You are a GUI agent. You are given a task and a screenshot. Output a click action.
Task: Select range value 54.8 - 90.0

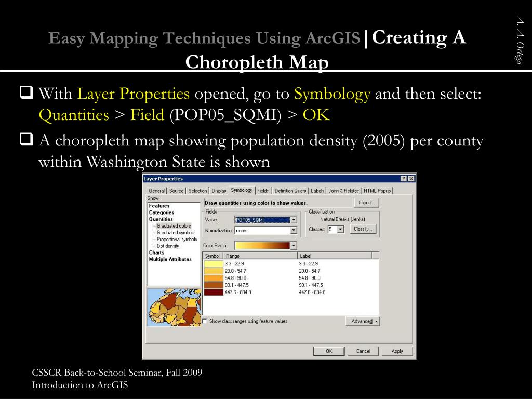click(x=235, y=278)
